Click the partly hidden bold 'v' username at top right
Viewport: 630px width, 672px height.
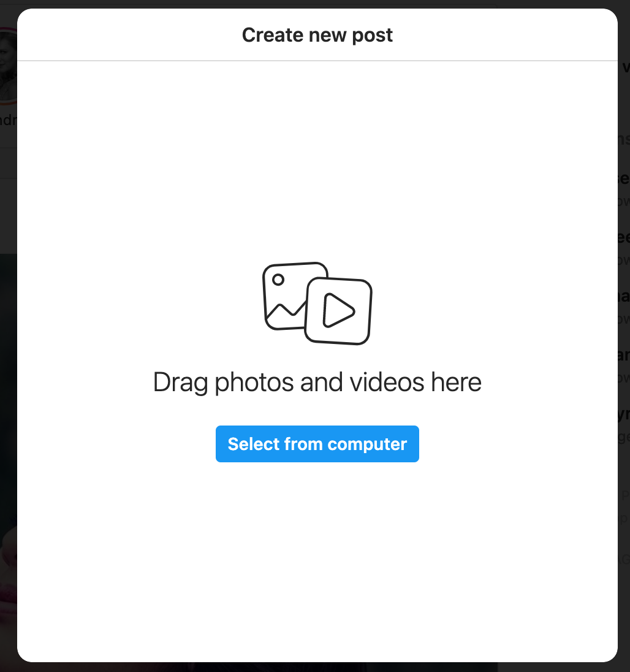click(626, 67)
